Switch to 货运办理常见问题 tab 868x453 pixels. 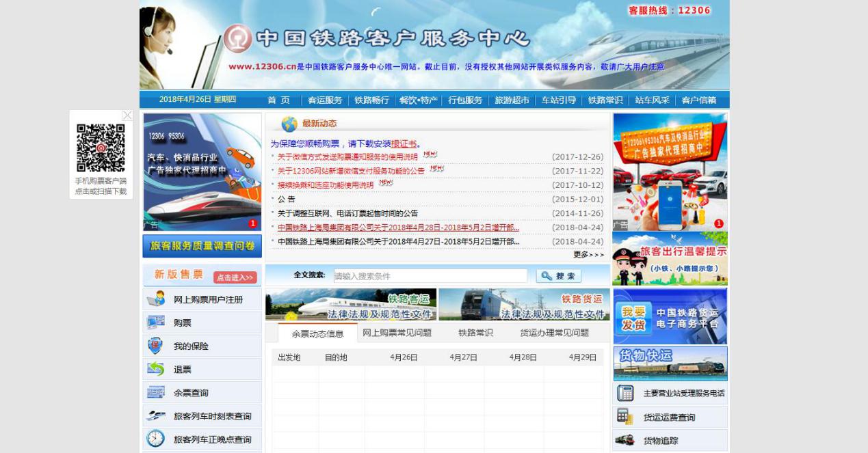[554, 333]
